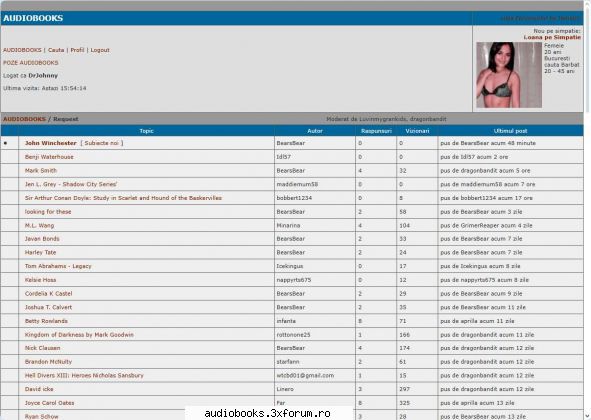Open Loana pe Simpatie ad link
This screenshot has width=591, height=420.
tap(552, 37)
